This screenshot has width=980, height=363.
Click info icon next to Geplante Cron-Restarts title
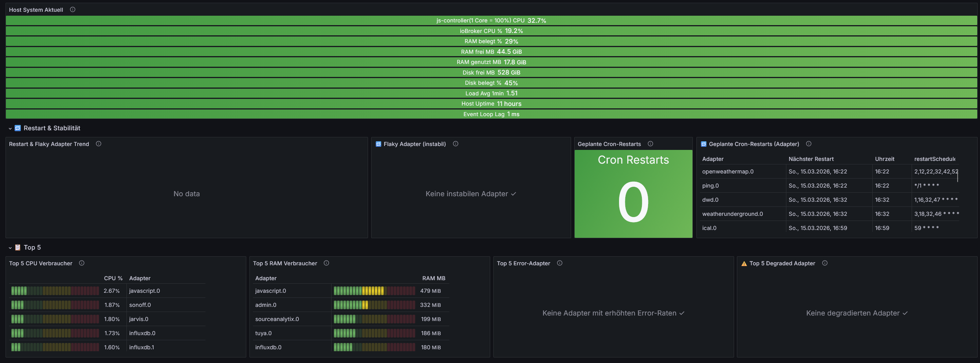coord(650,144)
